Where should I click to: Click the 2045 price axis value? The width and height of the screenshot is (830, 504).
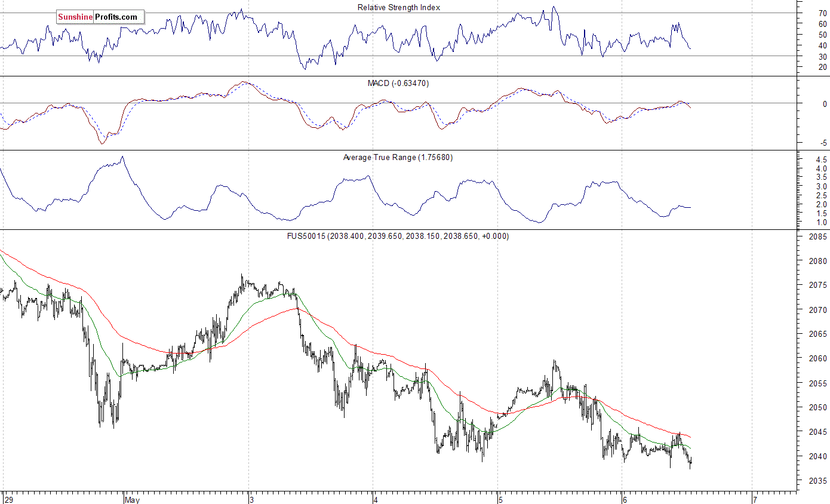coord(819,432)
